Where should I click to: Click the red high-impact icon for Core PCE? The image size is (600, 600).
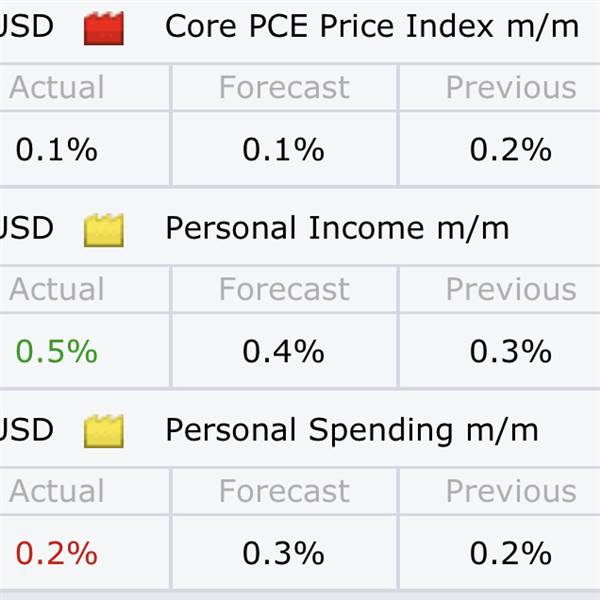(104, 28)
